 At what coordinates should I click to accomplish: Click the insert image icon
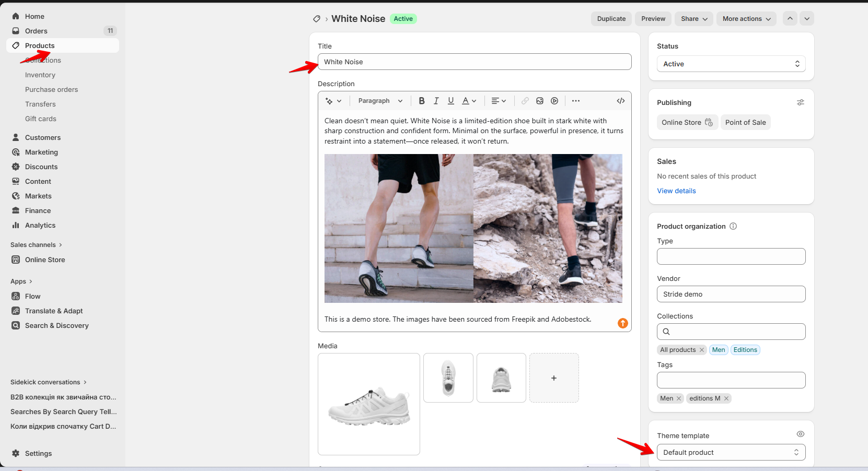540,101
